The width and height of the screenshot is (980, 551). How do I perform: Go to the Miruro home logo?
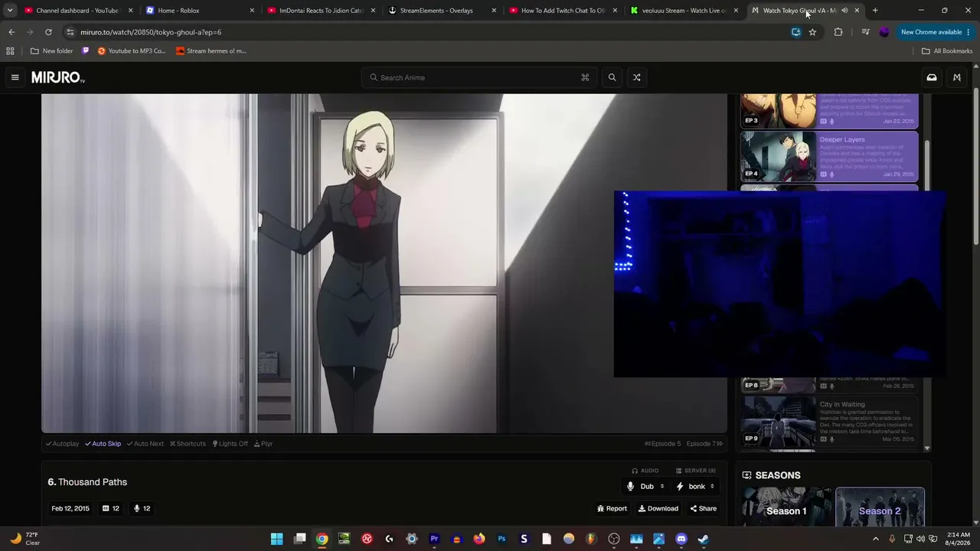[x=58, y=77]
